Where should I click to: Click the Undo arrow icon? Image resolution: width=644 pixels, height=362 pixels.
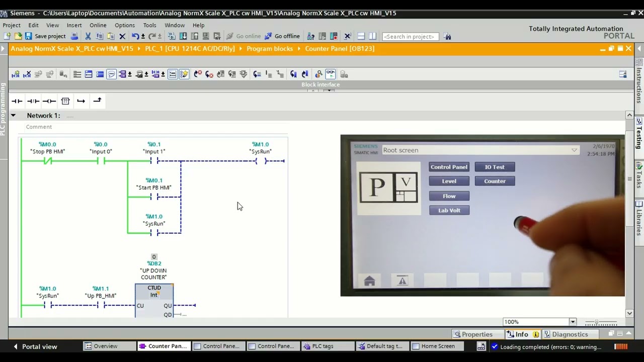(135, 36)
